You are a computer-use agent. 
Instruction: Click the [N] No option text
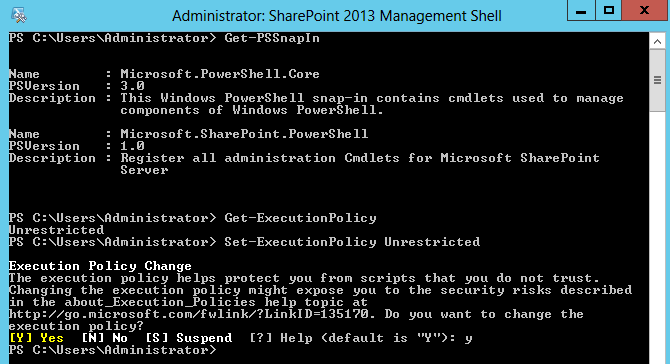[x=105, y=338]
